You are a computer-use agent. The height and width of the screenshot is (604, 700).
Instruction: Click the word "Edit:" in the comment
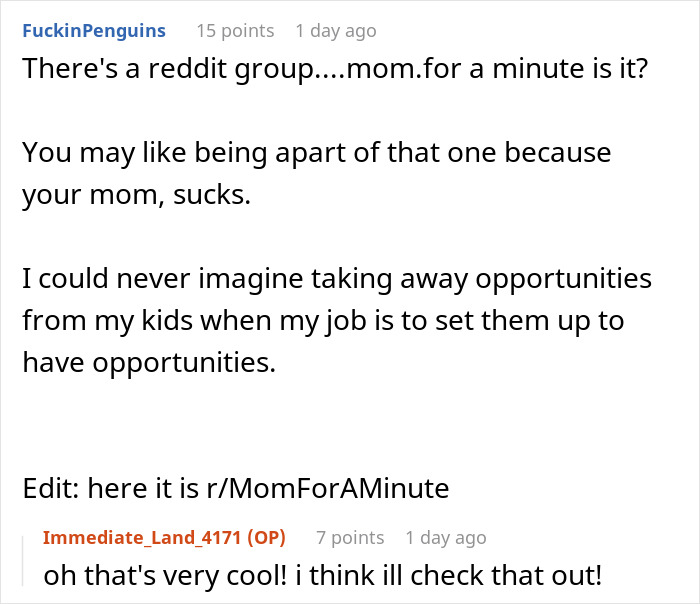(51, 489)
